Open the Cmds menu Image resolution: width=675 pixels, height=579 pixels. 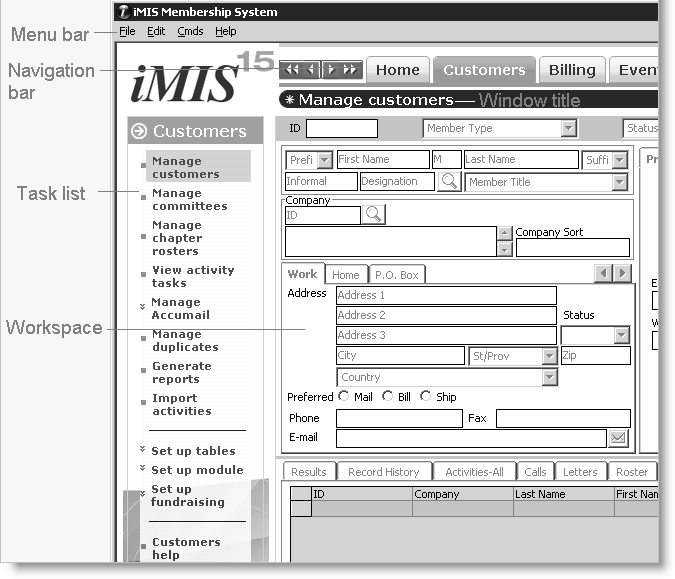pos(190,31)
